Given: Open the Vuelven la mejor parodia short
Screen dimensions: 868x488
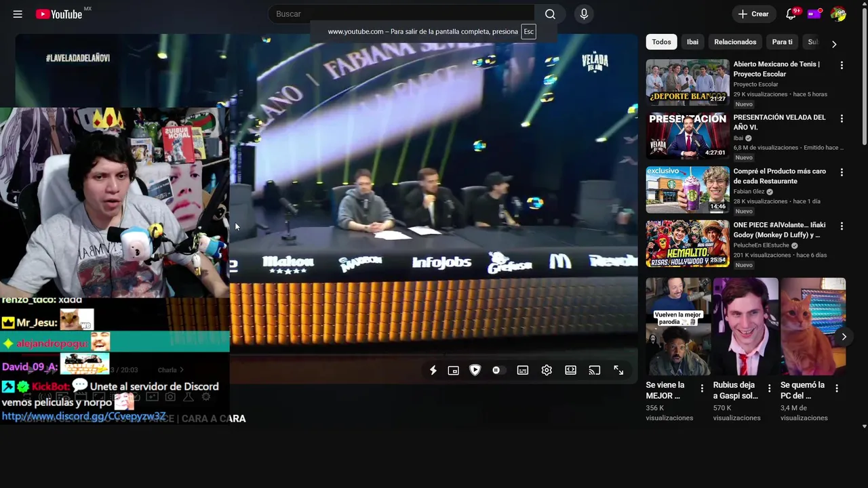Looking at the screenshot, I should pyautogui.click(x=678, y=327).
